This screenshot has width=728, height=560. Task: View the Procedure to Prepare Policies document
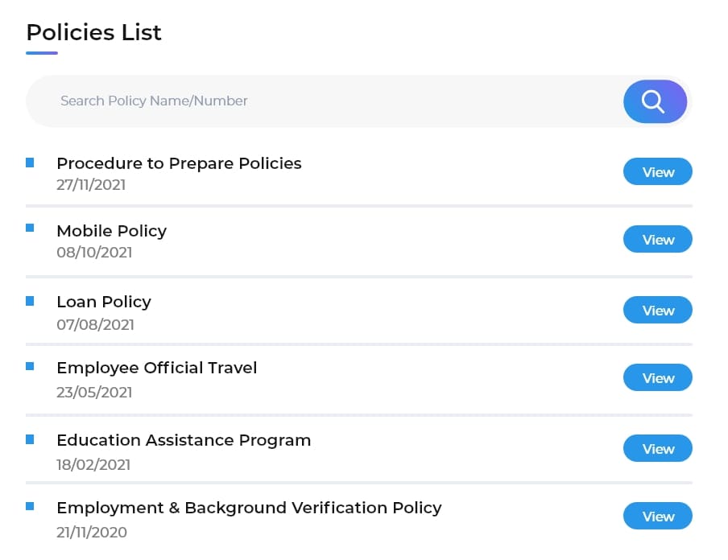pyautogui.click(x=657, y=172)
